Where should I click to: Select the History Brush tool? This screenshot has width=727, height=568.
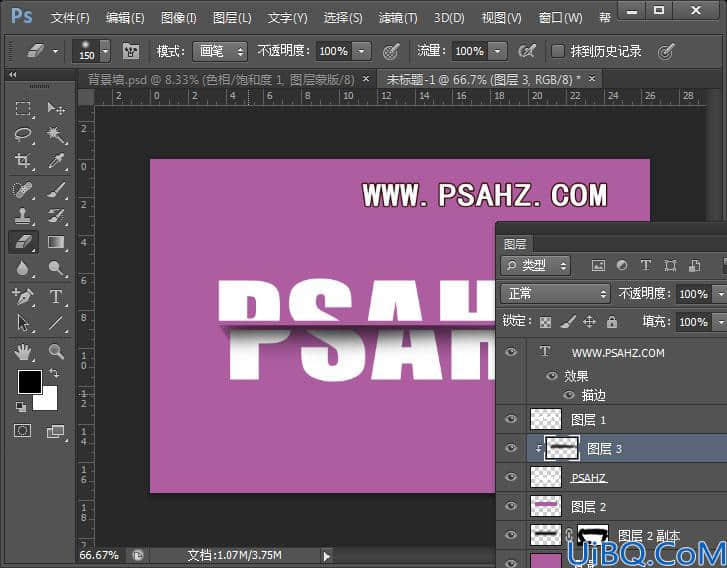pos(56,216)
